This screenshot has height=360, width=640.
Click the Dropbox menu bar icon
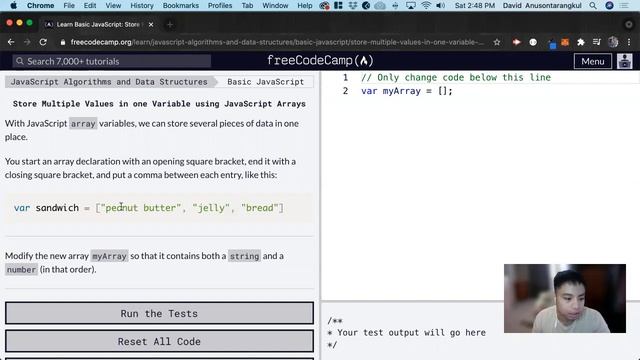353,5
